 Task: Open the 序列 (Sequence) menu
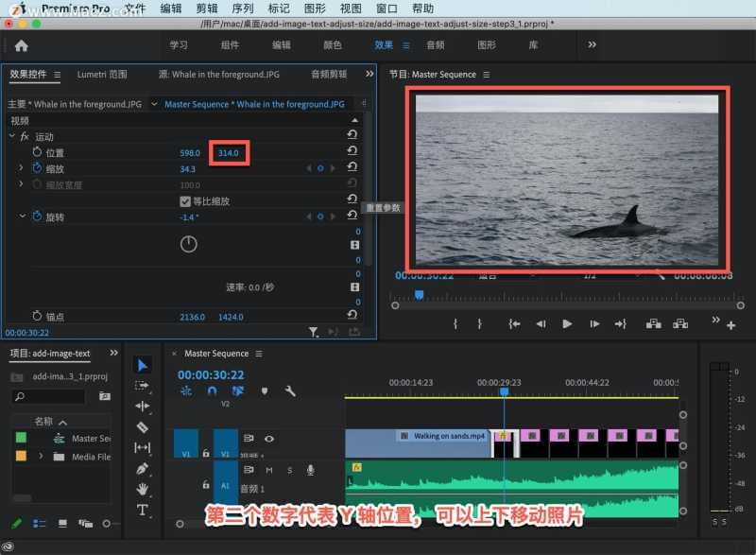(x=243, y=9)
